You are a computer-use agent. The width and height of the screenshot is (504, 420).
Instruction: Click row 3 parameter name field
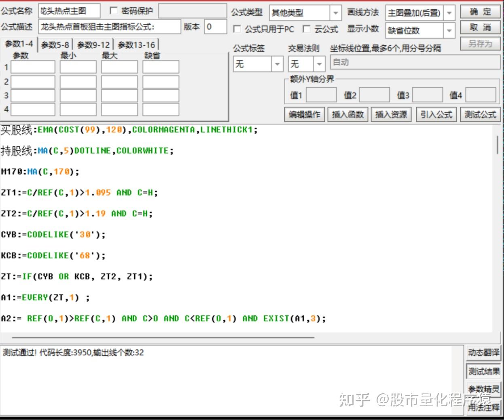pyautogui.click(x=33, y=95)
